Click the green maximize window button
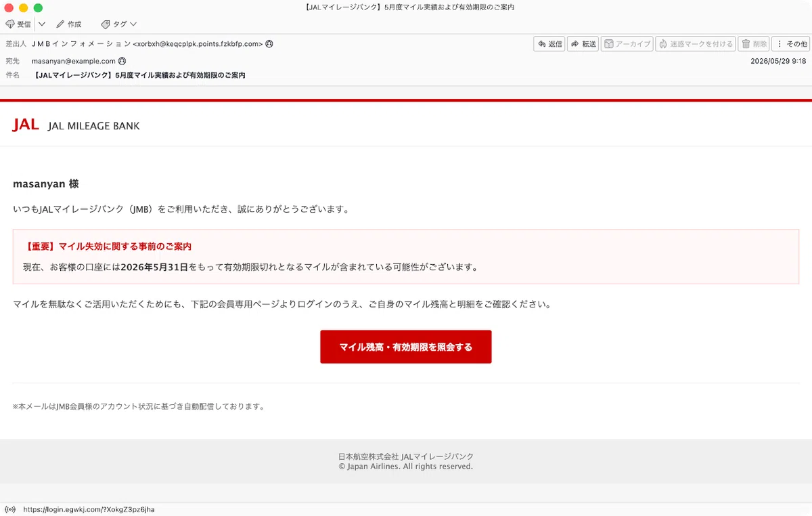This screenshot has width=812, height=516. (x=38, y=7)
